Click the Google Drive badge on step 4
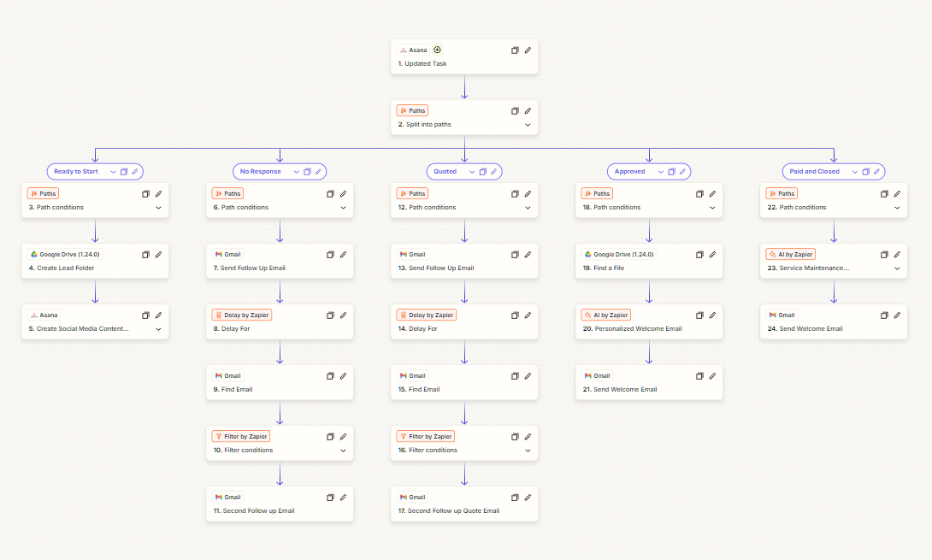This screenshot has width=932, height=560. [x=65, y=255]
